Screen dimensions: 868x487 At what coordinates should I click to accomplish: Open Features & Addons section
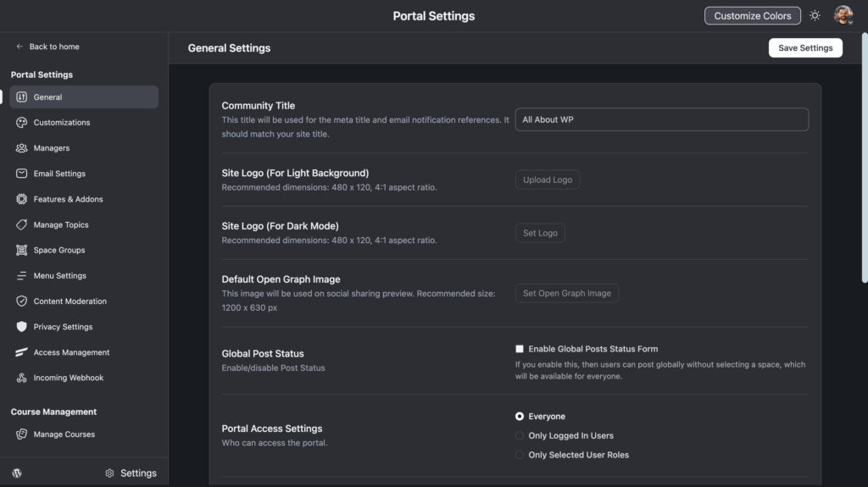[84, 199]
